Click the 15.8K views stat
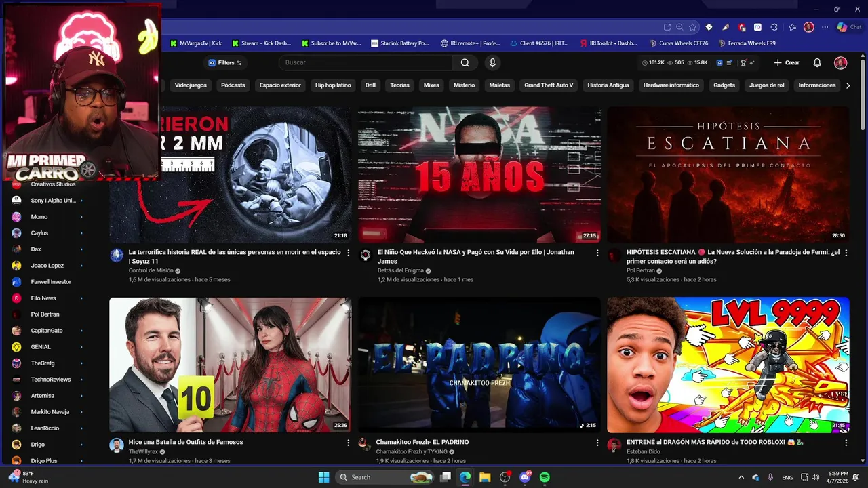Screen dimensions: 868x488 [x=697, y=62]
